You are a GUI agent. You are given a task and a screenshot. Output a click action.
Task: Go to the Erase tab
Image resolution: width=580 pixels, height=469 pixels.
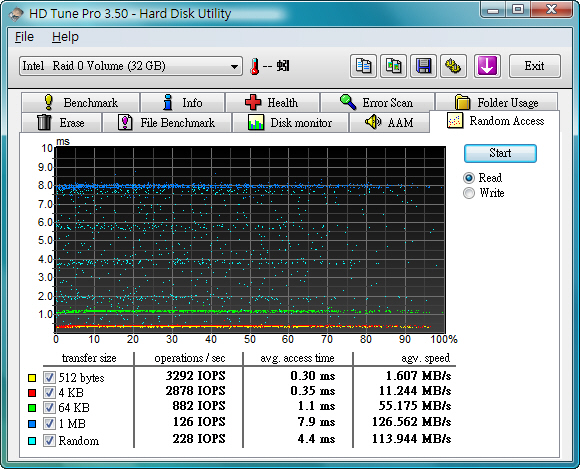coord(61,123)
